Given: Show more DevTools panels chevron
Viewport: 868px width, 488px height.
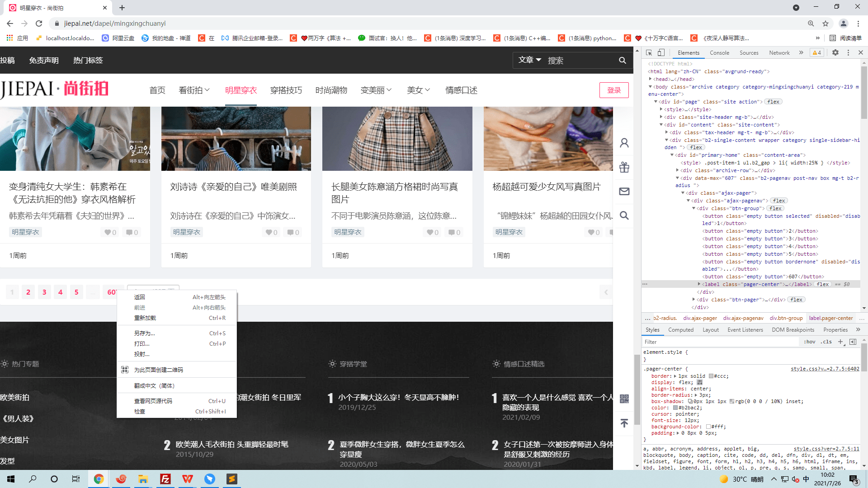Looking at the screenshot, I should (801, 53).
